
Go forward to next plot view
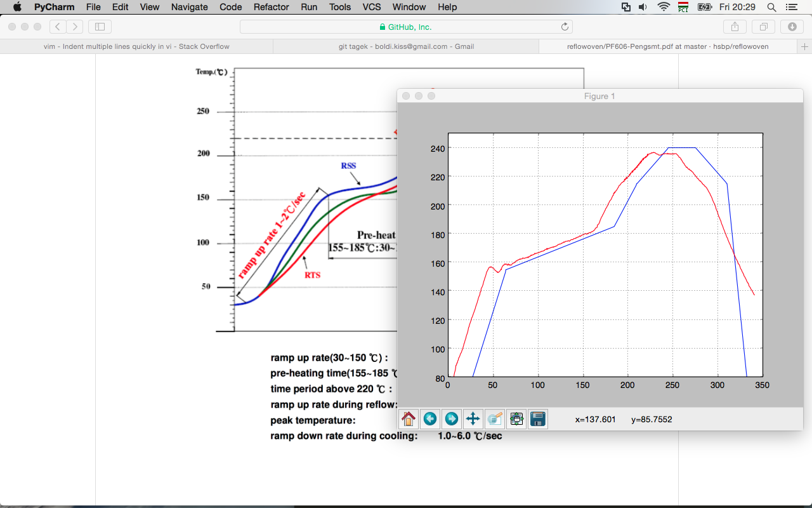[x=452, y=419]
